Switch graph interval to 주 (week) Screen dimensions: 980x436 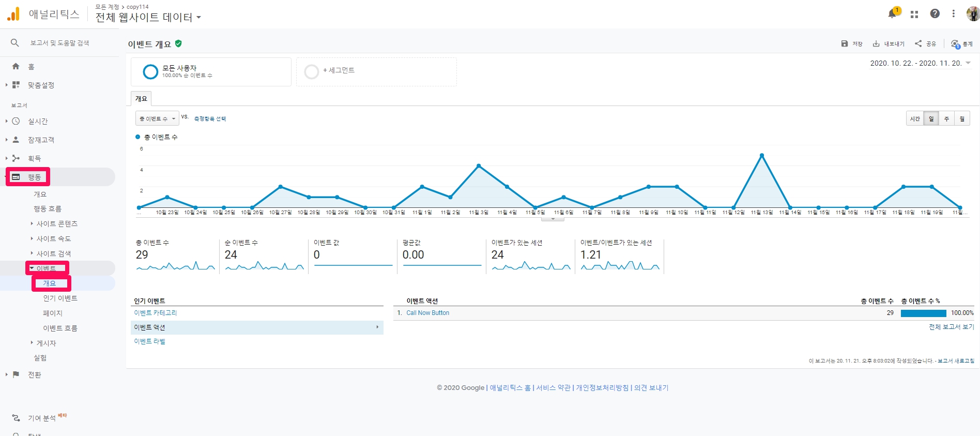tap(946, 119)
